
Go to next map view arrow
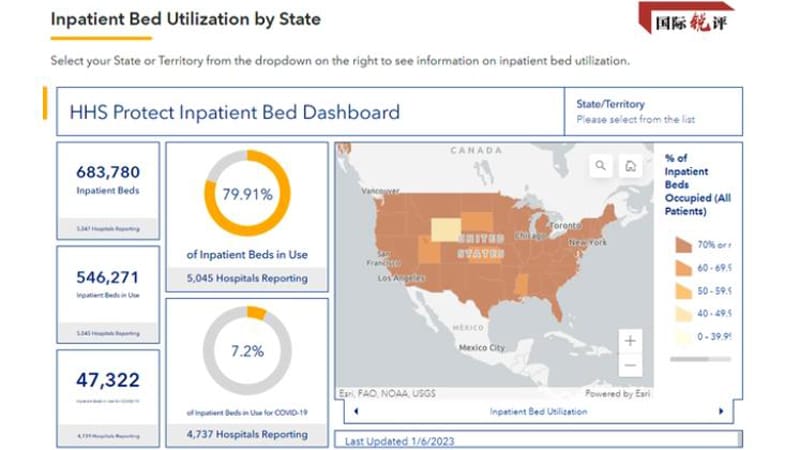721,411
